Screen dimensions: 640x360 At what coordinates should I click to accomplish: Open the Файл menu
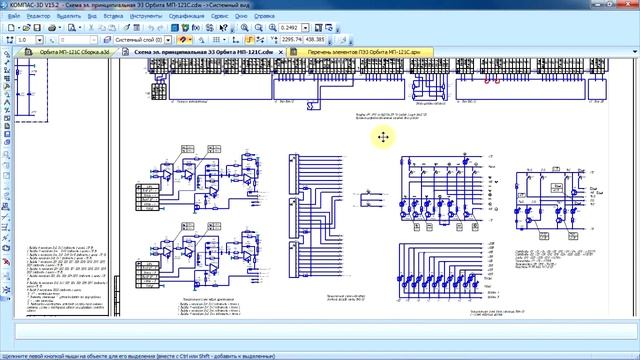click(13, 16)
